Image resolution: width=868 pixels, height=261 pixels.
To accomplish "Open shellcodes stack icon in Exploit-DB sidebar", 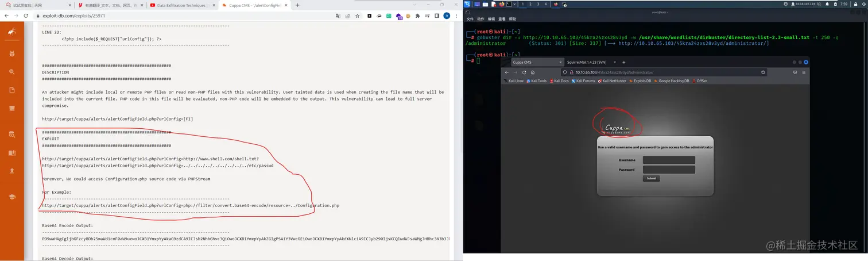I will point(11,108).
